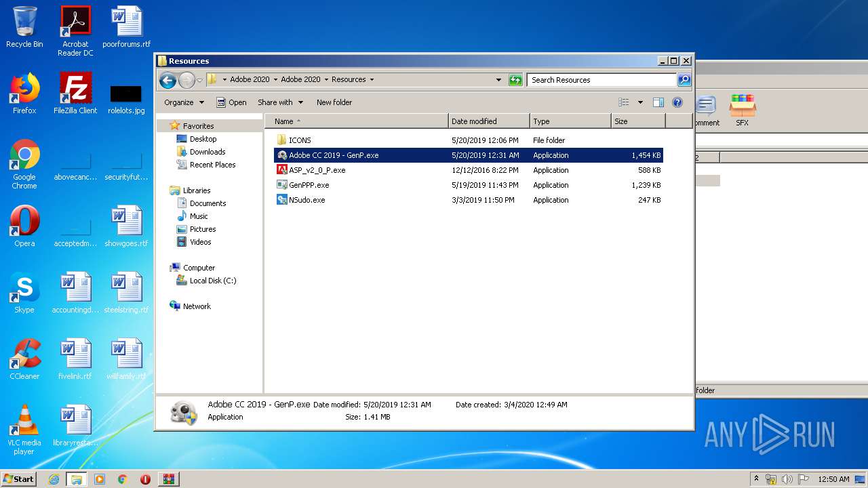Sort by Date modified column
The image size is (868, 488).
(x=489, y=121)
